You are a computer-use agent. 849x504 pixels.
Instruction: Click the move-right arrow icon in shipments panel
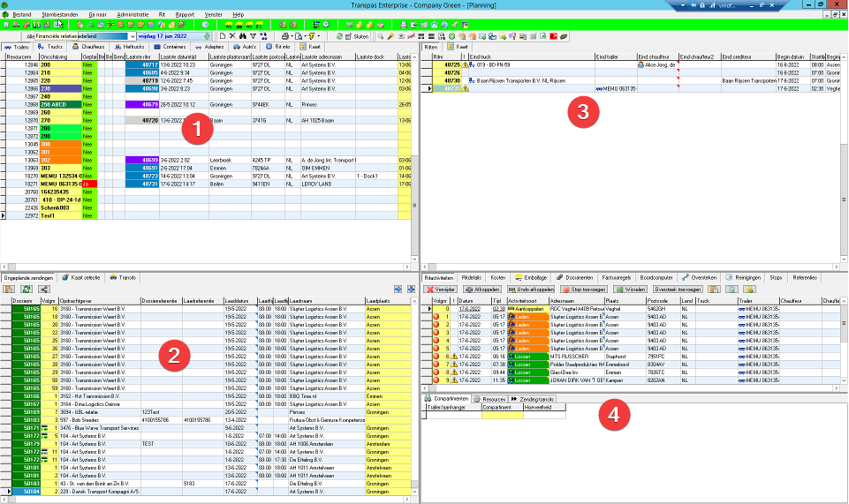coord(398,290)
